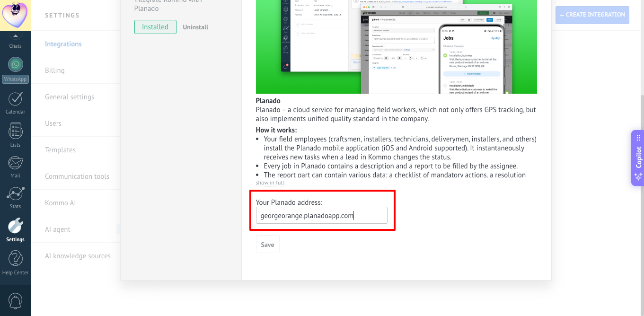Click the heart avatar logo
644x316 pixels.
click(15, 14)
